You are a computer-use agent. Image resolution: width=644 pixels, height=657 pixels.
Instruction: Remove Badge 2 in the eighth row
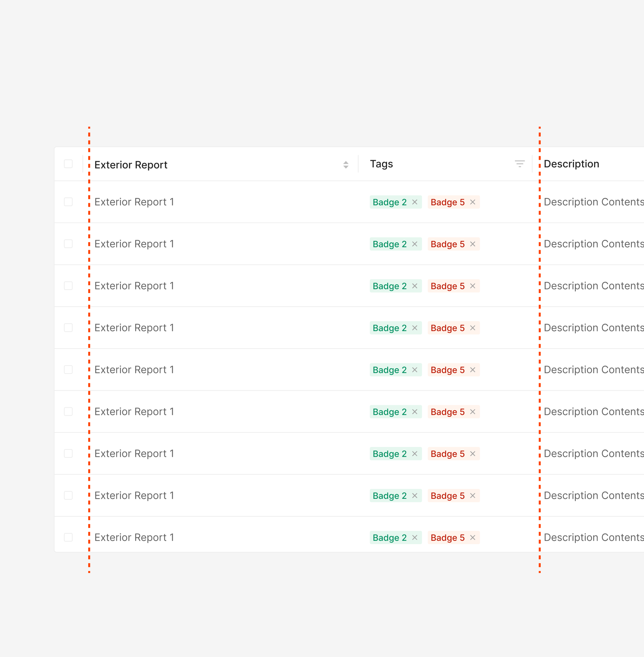click(x=415, y=496)
